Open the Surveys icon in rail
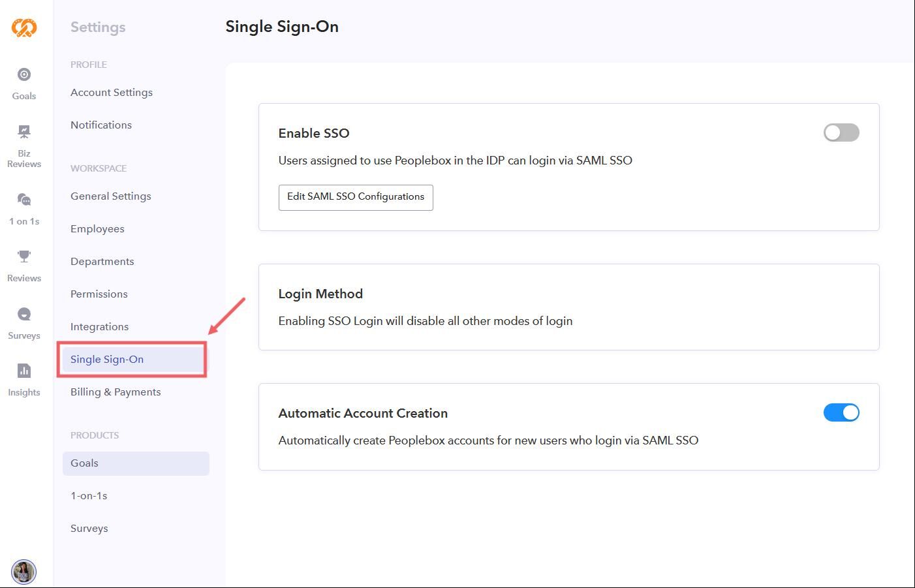 pyautogui.click(x=24, y=323)
